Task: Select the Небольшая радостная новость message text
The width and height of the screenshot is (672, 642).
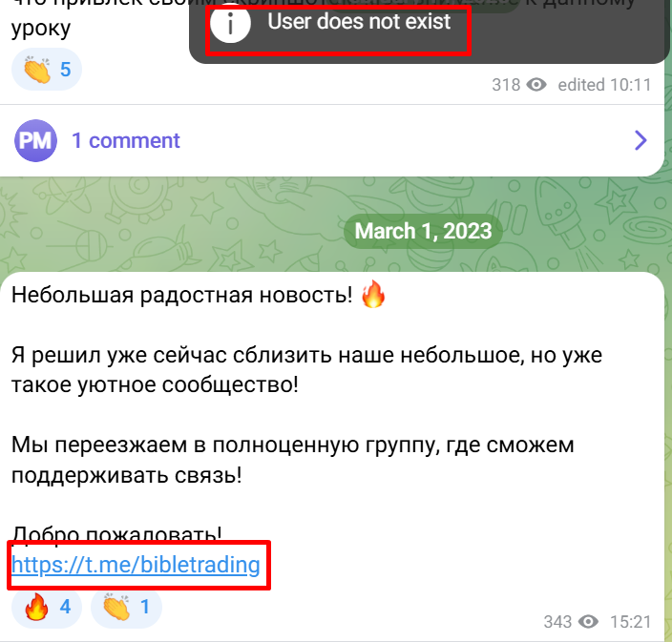Action: (x=181, y=295)
